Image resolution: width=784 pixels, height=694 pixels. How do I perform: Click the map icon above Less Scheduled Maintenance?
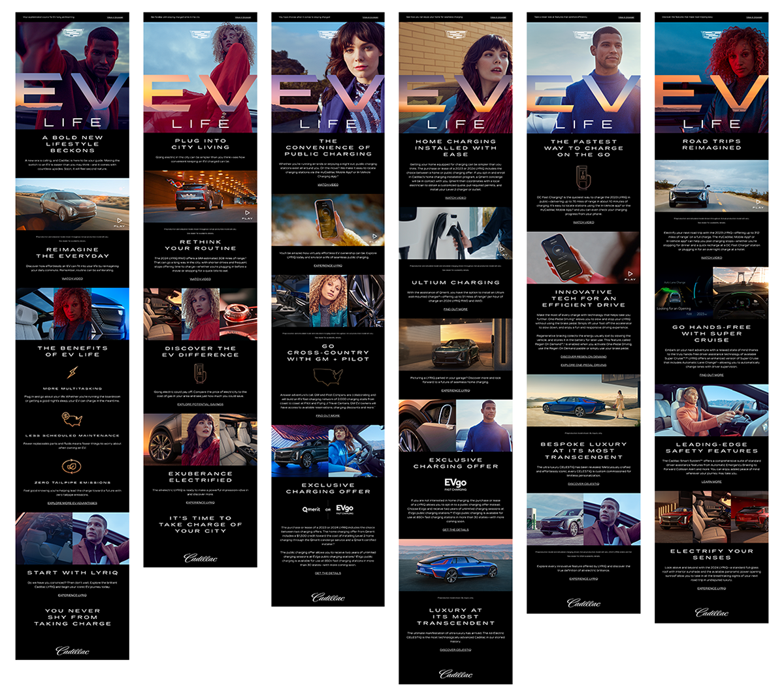tap(73, 418)
